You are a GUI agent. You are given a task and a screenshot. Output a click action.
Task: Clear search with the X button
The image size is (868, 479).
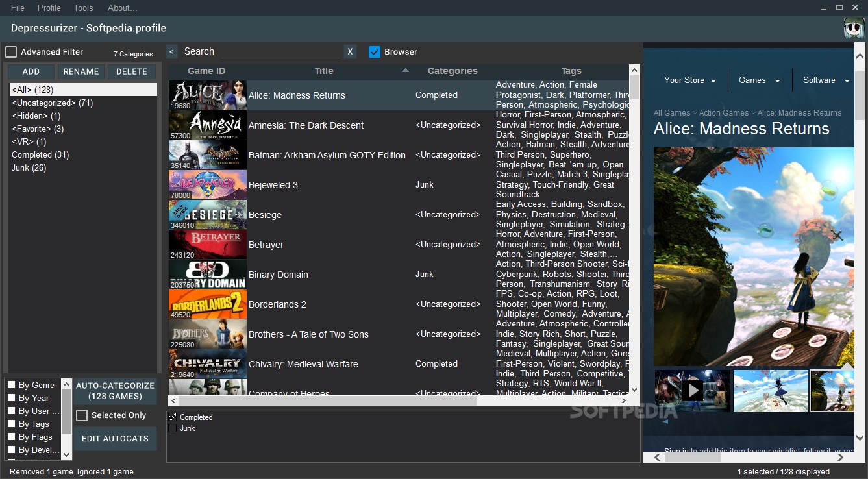point(351,52)
